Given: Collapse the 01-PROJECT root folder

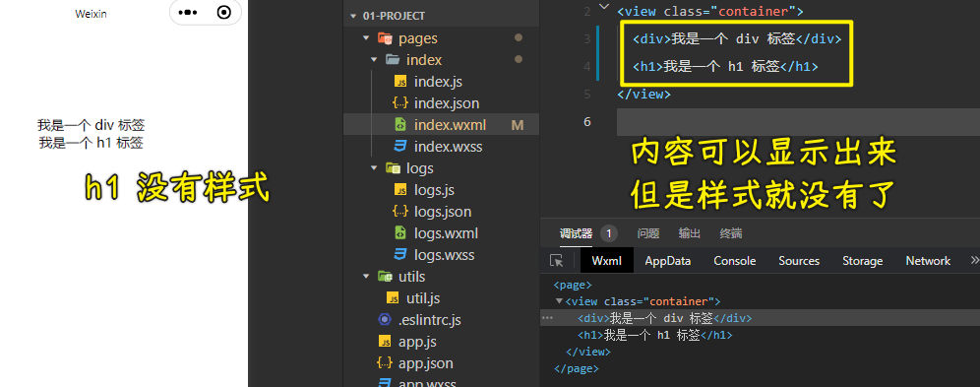Looking at the screenshot, I should [354, 17].
